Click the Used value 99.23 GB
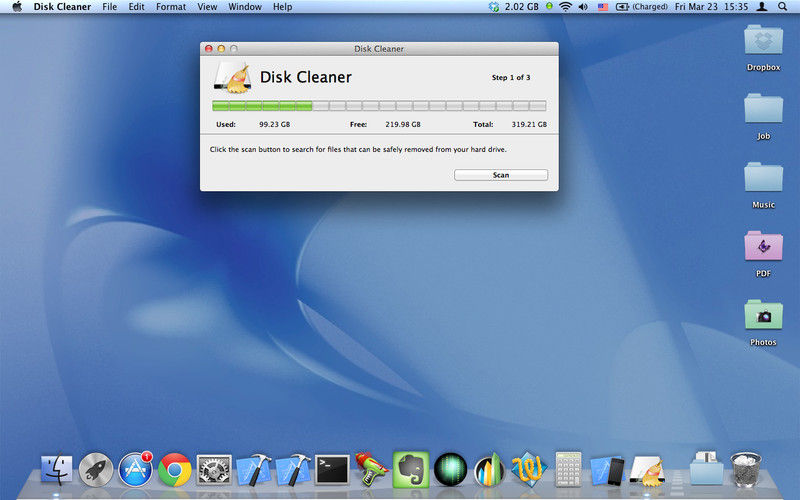This screenshot has width=800, height=500. 274,124
